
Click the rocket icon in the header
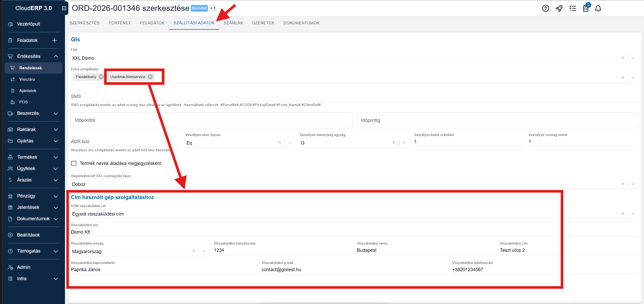click(559, 9)
